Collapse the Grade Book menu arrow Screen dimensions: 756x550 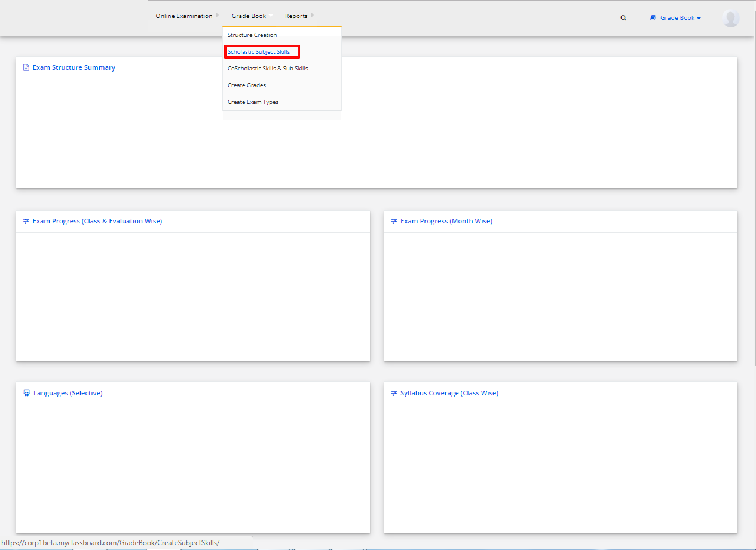pyautogui.click(x=271, y=16)
